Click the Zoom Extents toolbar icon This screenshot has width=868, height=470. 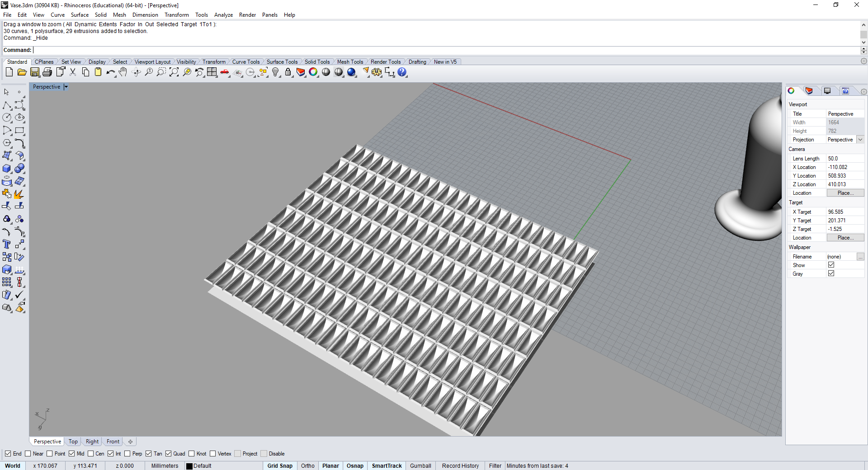174,72
